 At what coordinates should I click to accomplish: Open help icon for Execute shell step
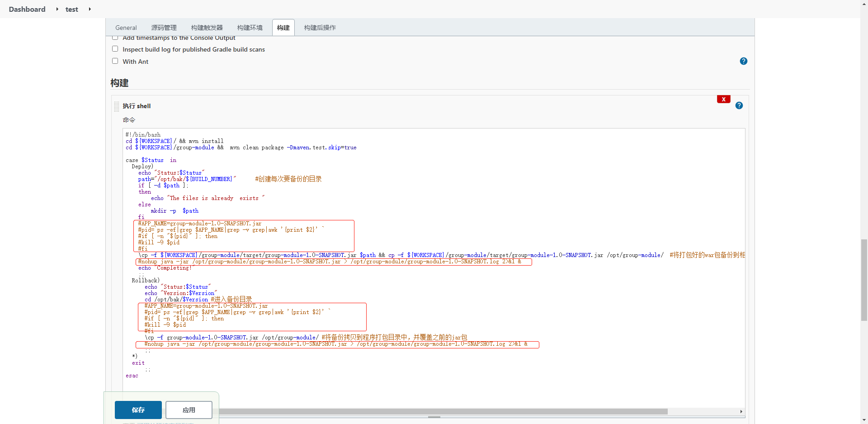[x=739, y=105]
